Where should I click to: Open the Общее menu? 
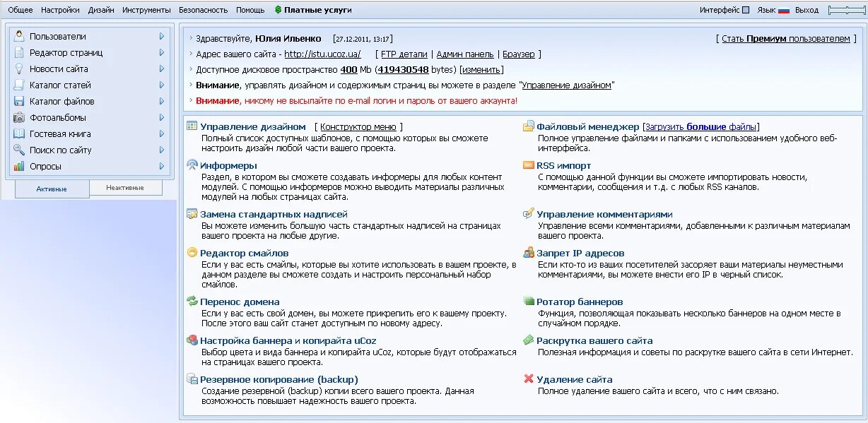(20, 10)
